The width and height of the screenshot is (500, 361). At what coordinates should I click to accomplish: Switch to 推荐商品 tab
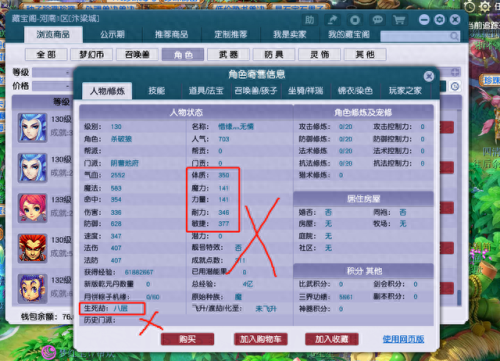171,35
